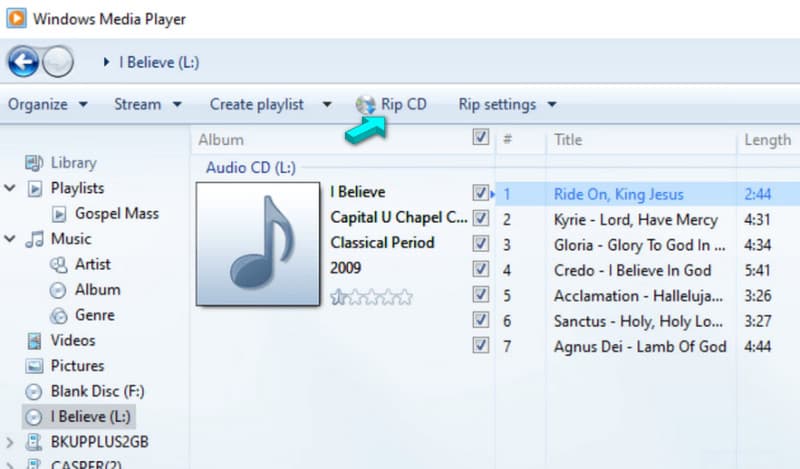Click the BKUPPLUS2GB device icon
This screenshot has width=800, height=469.
(34, 442)
